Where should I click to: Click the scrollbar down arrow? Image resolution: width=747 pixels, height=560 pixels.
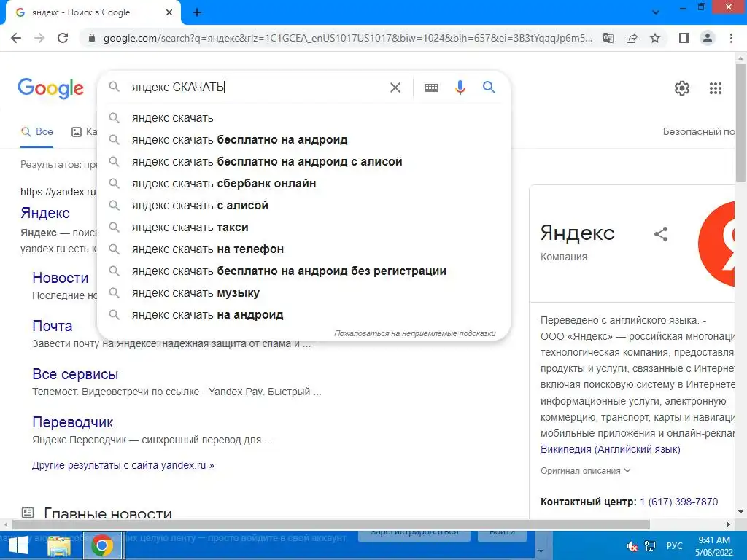[740, 513]
